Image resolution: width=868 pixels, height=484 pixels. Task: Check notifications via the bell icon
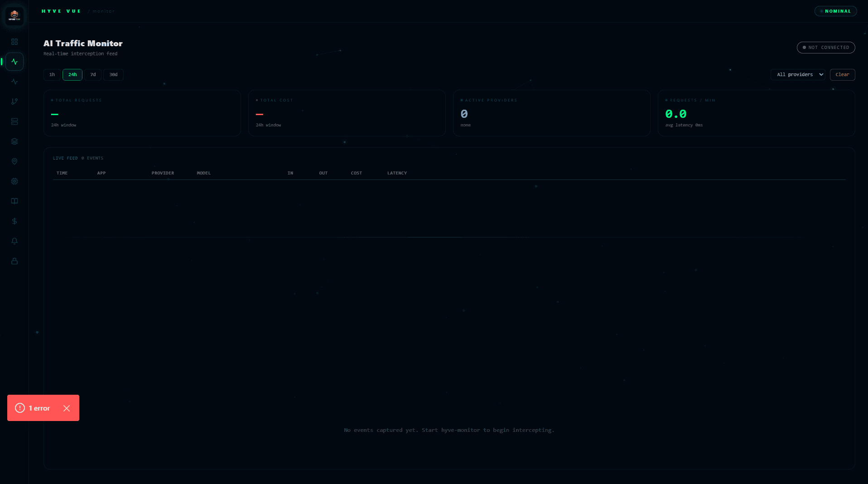pos(14,241)
